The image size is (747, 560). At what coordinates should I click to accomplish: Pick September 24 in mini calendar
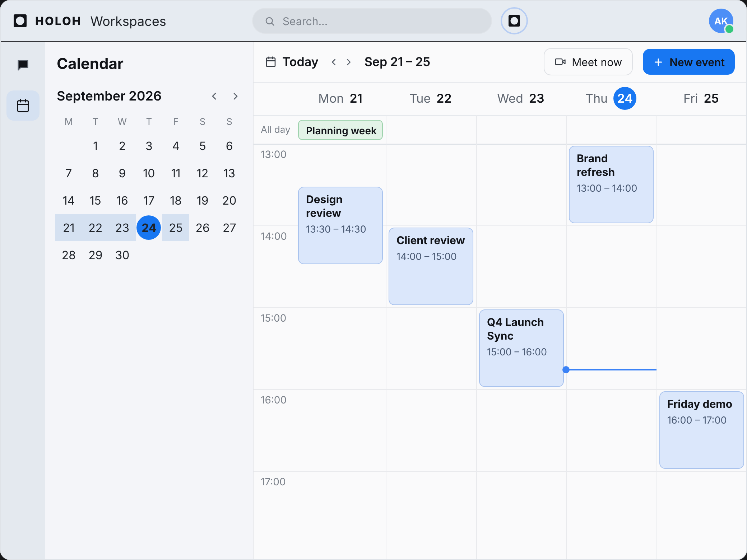point(149,228)
